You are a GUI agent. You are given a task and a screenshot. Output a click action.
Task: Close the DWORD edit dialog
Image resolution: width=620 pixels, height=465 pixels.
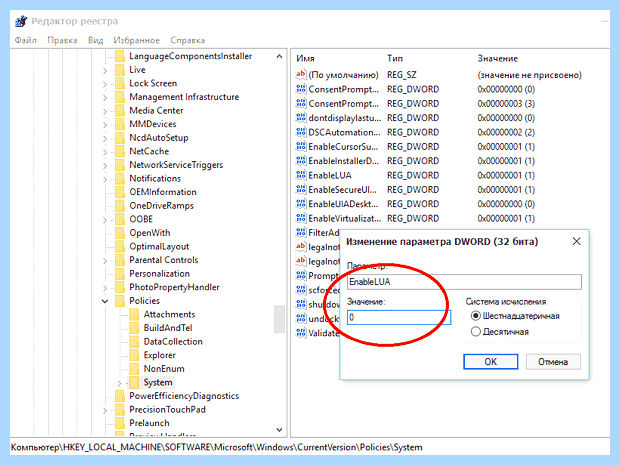[577, 241]
